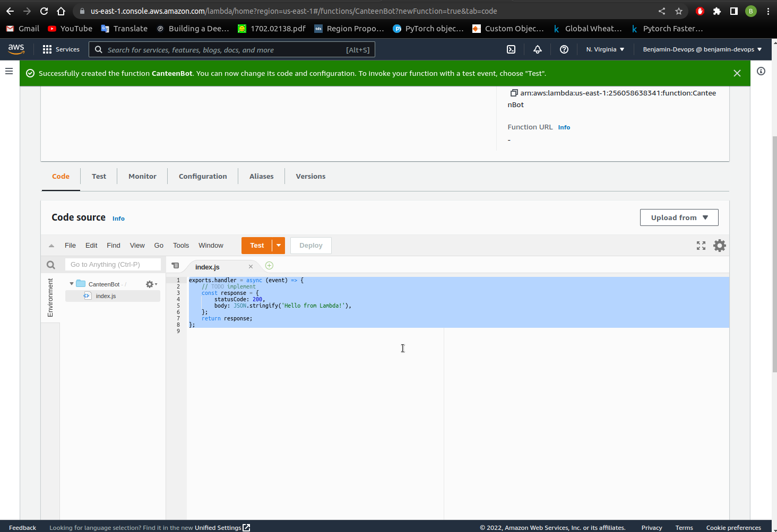Open the Chrome three-dot menu

pyautogui.click(x=768, y=11)
